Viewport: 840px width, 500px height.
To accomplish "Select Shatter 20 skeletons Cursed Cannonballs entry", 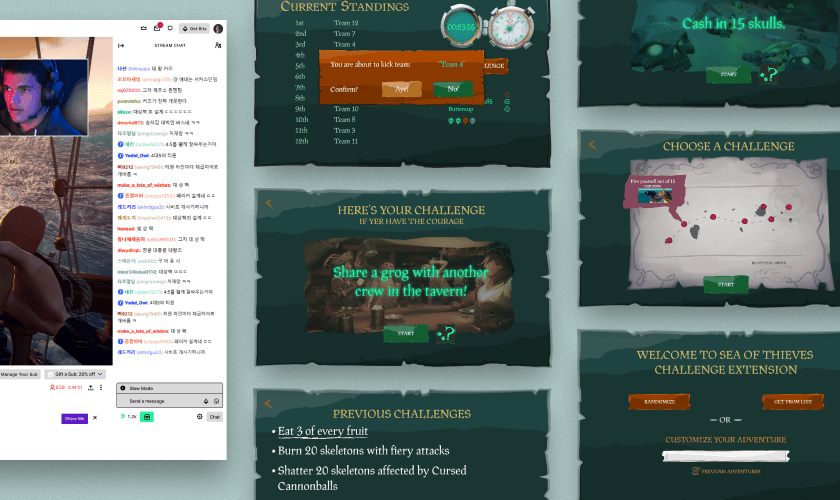I will coord(372,478).
